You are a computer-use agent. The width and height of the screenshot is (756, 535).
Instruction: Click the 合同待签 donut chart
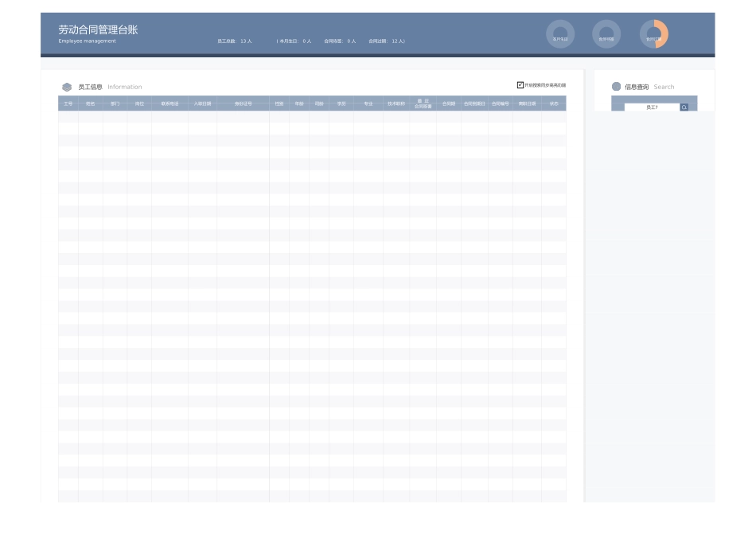606,34
